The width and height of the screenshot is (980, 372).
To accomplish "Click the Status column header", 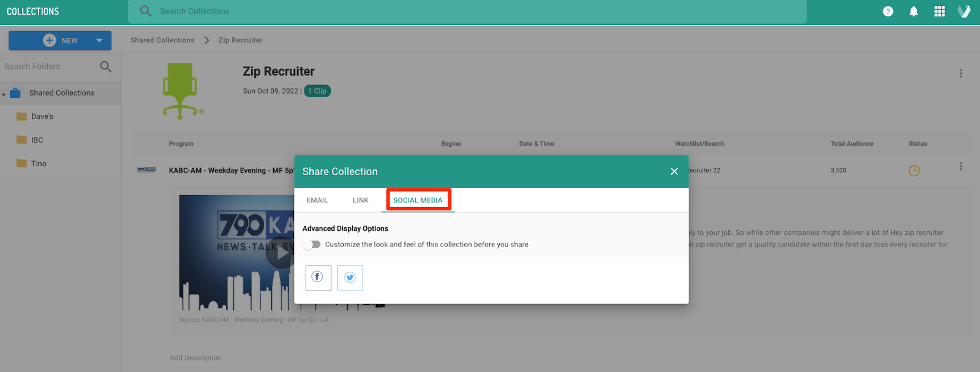I will point(918,144).
